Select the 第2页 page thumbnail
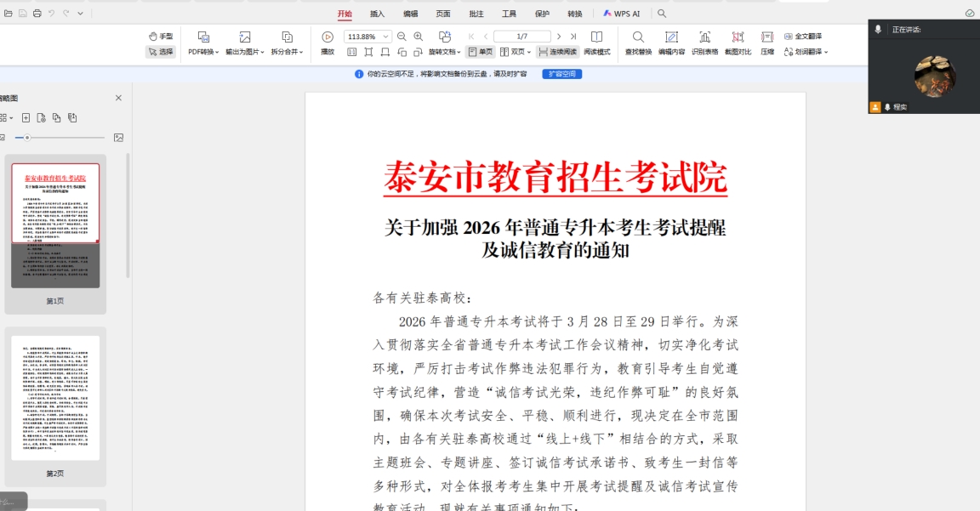Viewport: 980px width, 511px height. pos(55,398)
